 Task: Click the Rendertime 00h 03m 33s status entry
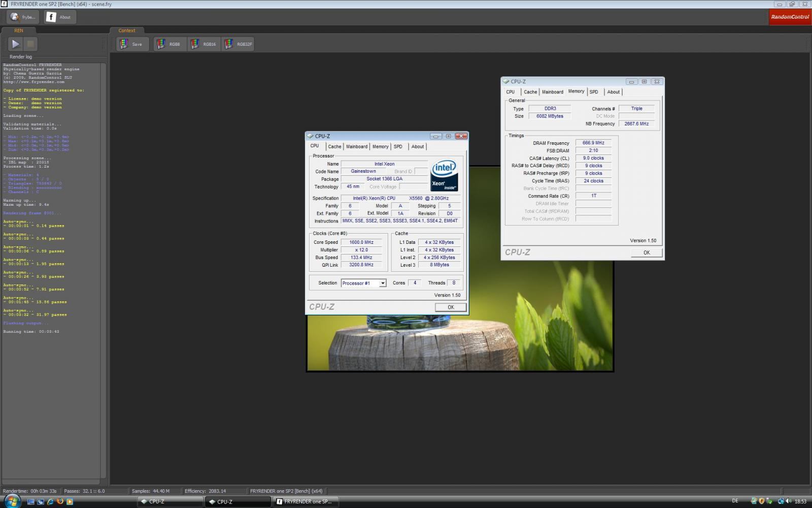point(29,491)
